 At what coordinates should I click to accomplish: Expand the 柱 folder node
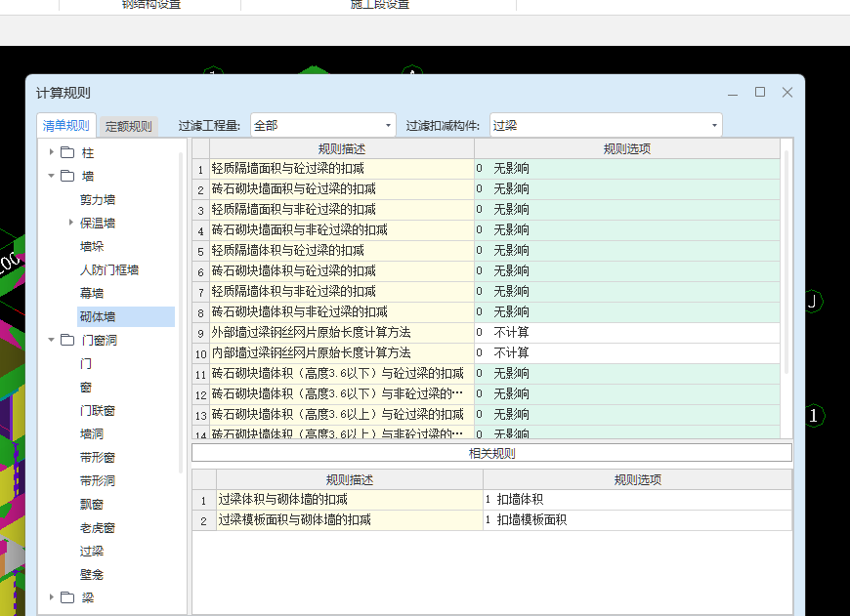52,152
